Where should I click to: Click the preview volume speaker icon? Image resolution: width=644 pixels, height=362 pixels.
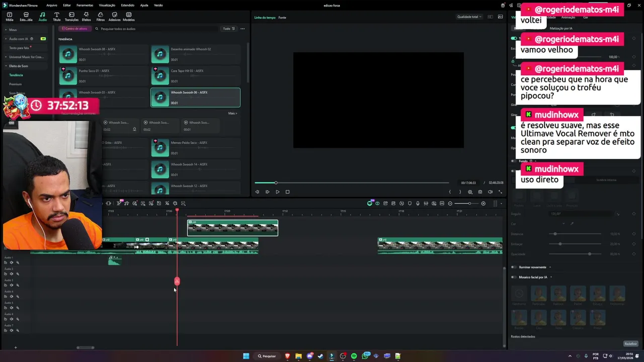click(x=490, y=192)
